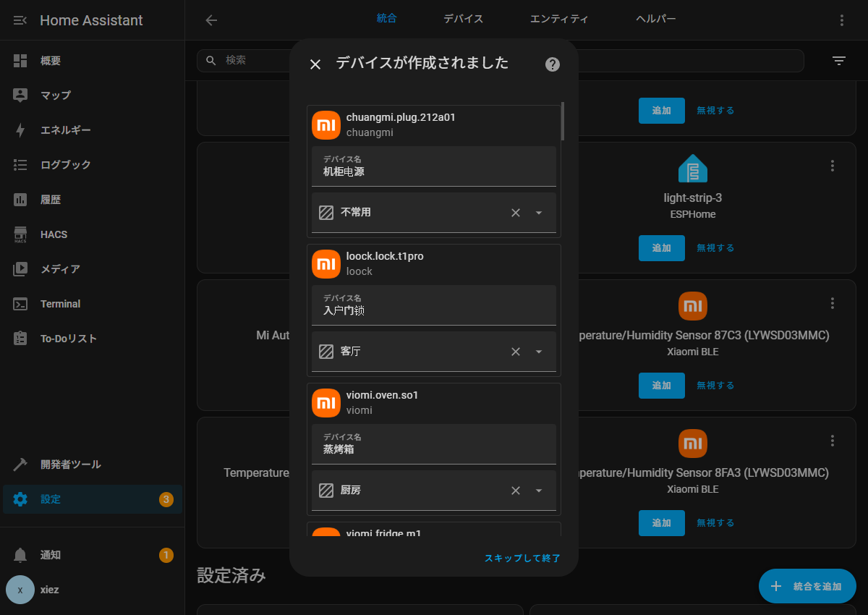868x615 pixels.
Task: Open the Sensor 8FA3 card options menu
Action: [x=833, y=441]
